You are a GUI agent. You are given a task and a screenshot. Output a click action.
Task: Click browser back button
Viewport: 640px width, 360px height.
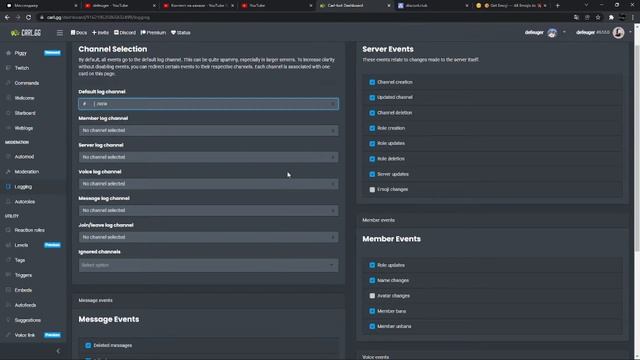click(x=7, y=18)
